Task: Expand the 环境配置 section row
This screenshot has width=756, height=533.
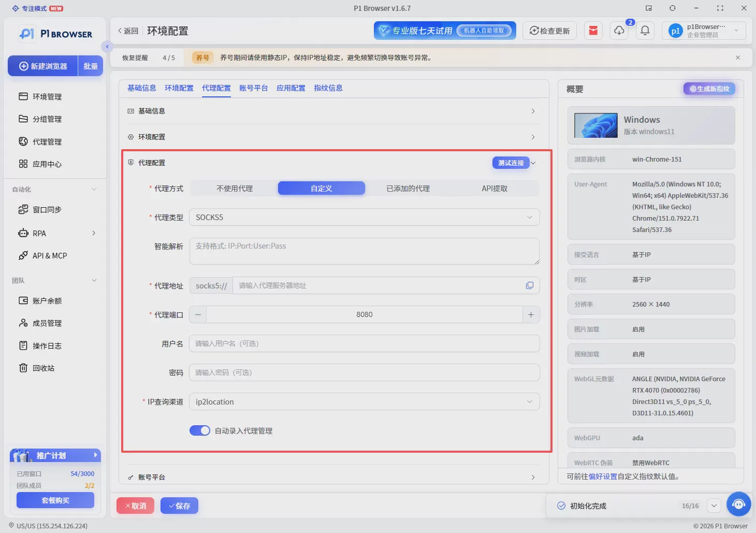Action: coord(333,137)
